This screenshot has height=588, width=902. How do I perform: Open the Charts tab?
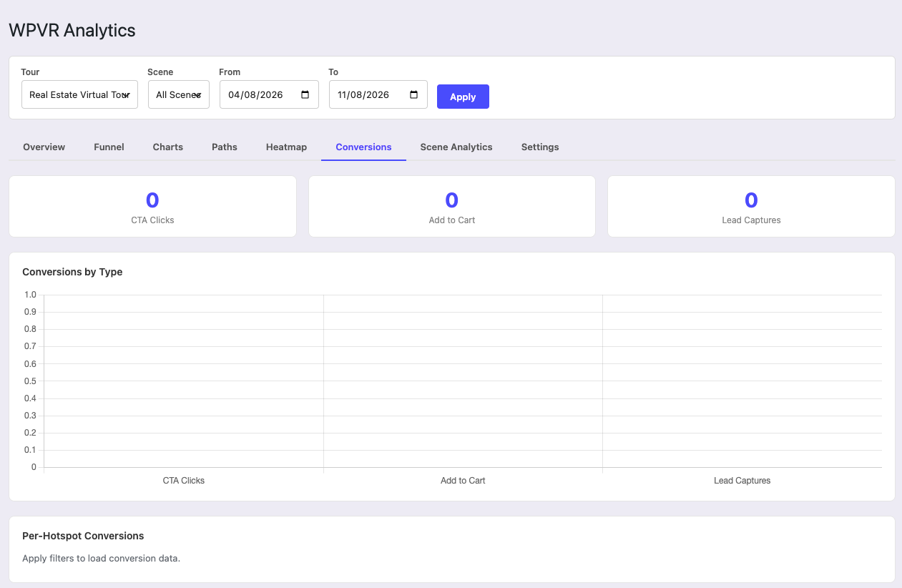[x=168, y=147]
